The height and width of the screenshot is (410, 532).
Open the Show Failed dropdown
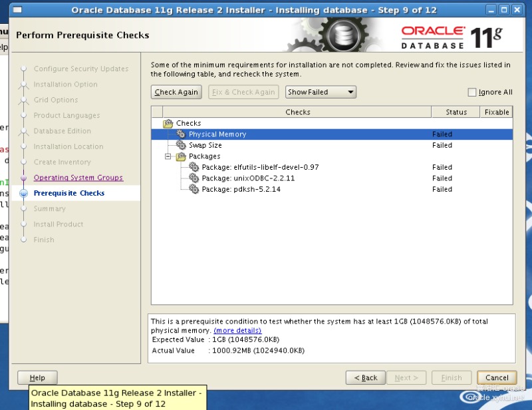321,92
